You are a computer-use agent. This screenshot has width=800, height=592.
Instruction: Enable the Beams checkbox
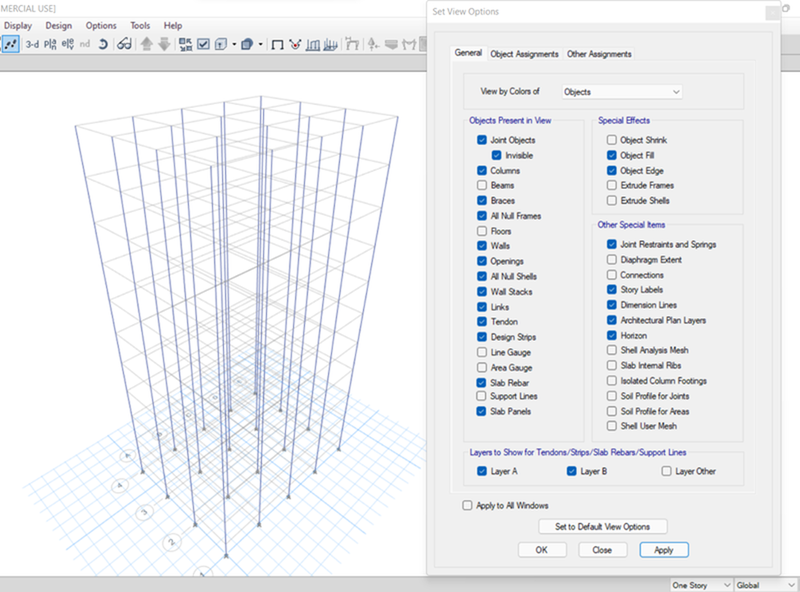(x=482, y=185)
